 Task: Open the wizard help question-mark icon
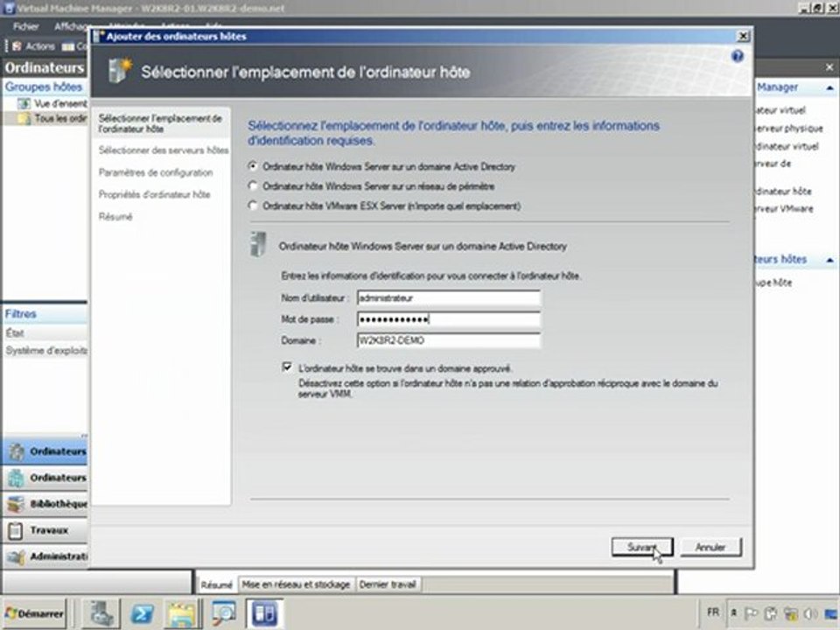coord(737,56)
